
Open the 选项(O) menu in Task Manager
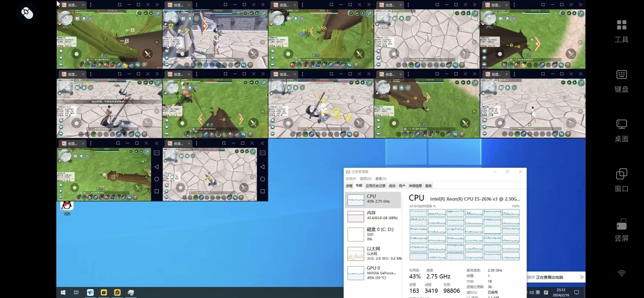(x=366, y=179)
